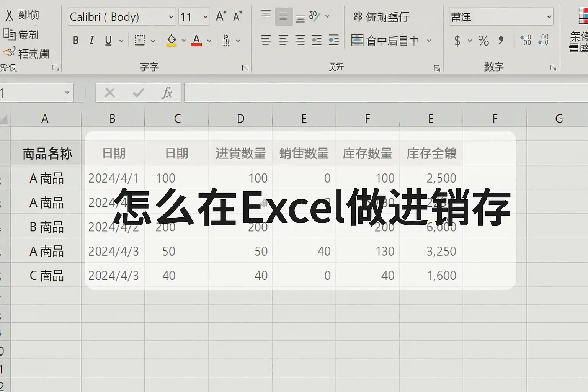Click the borders icon
The image size is (588, 392).
click(x=140, y=40)
